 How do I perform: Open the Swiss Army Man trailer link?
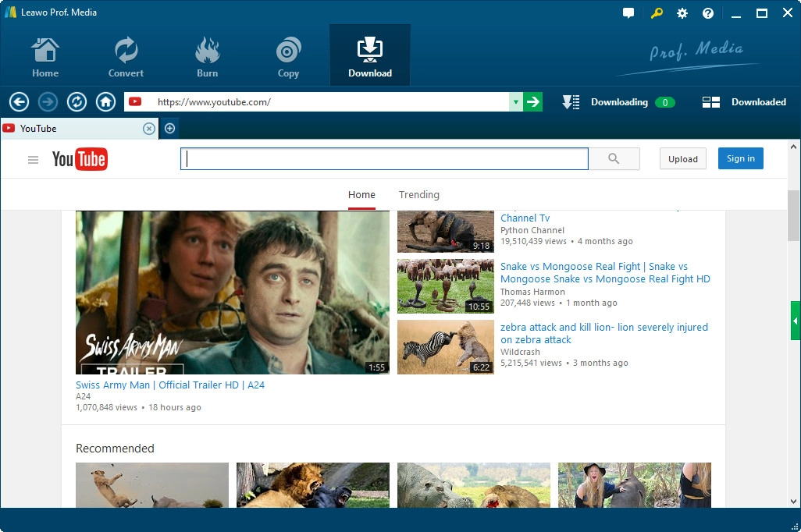click(170, 385)
